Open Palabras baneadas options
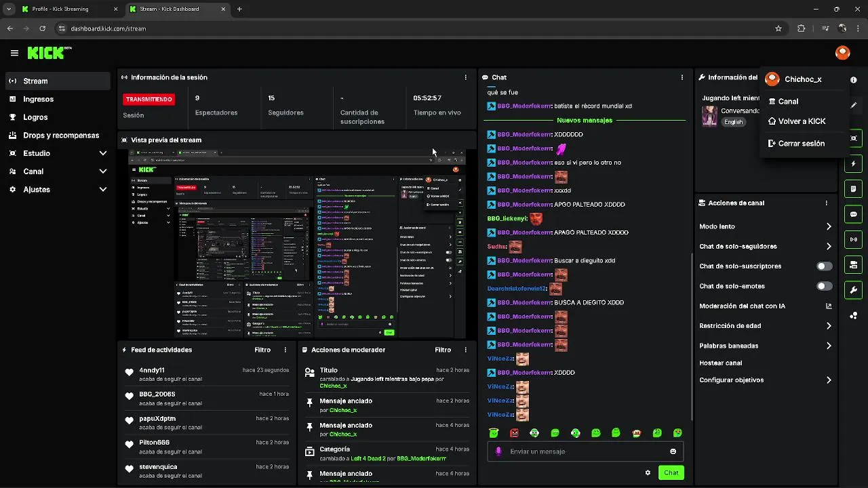868x488 pixels. (766, 346)
